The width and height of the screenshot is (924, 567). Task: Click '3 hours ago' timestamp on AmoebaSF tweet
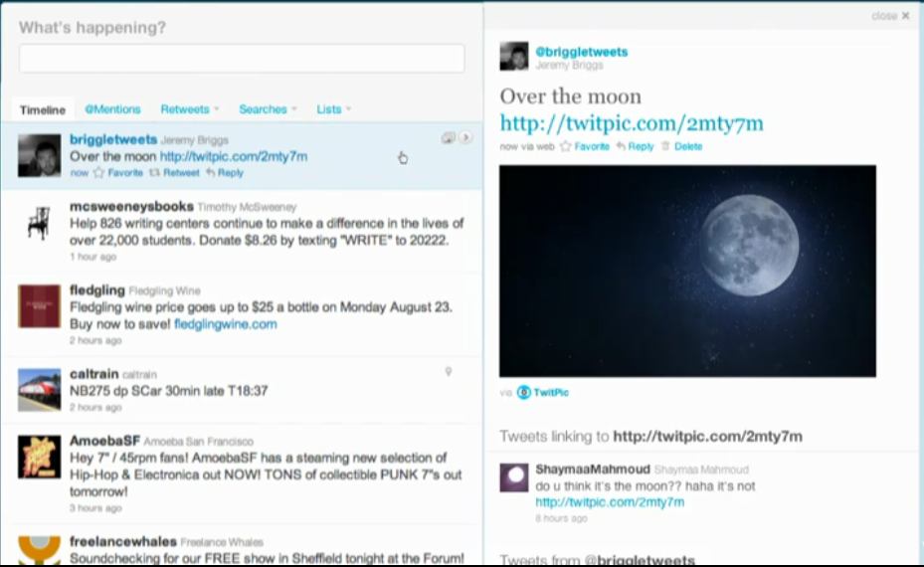95,508
